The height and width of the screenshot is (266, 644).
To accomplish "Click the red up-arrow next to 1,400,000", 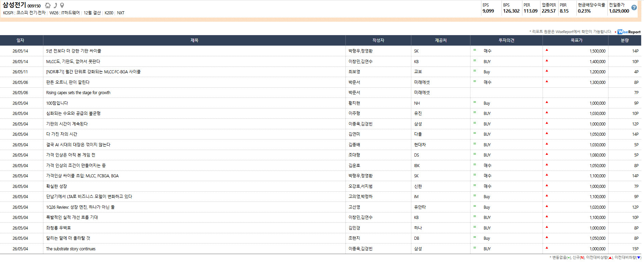I will pos(547,60).
